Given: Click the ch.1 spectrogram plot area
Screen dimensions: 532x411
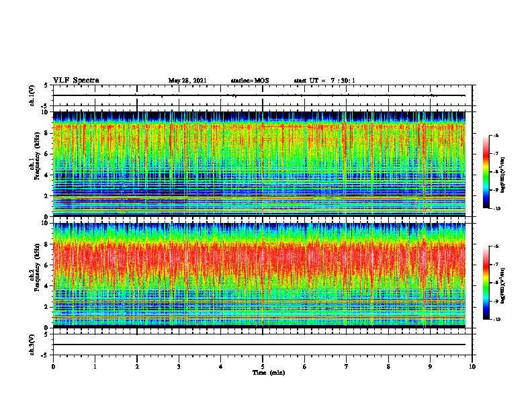Looking at the screenshot, I should click(x=259, y=164).
